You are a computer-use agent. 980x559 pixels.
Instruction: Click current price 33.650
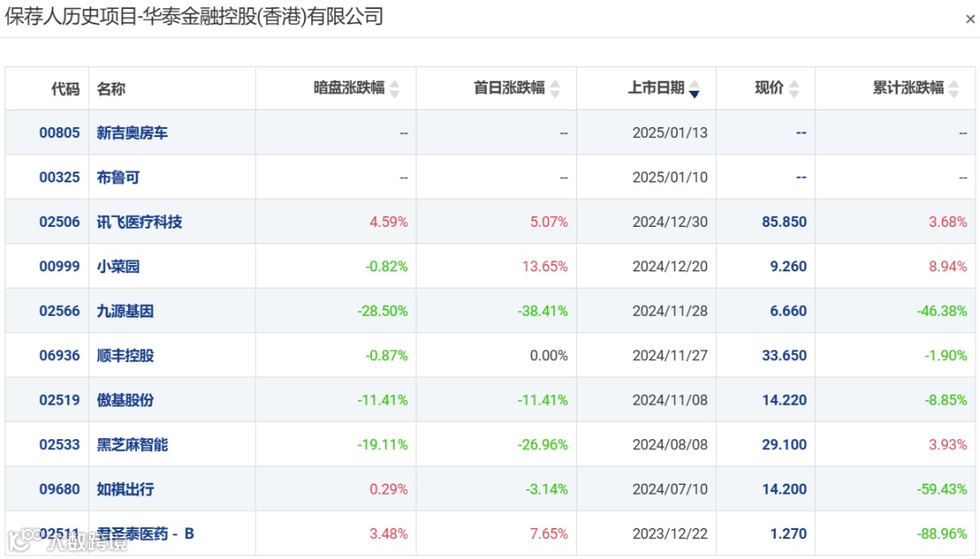784,355
